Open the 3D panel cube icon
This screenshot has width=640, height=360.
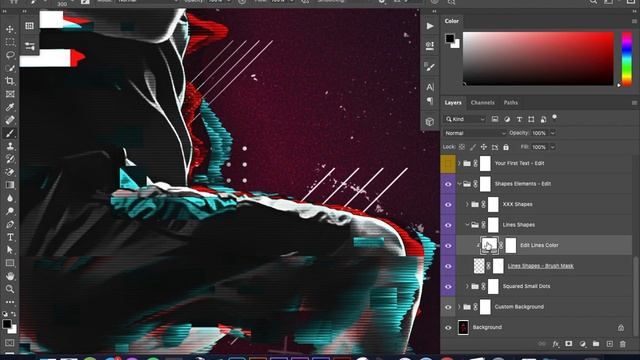(x=430, y=122)
